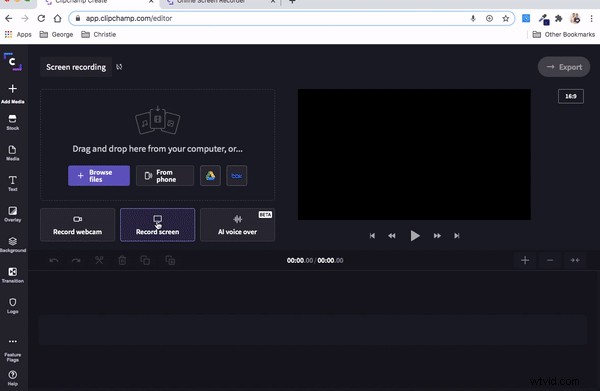Zoom out the timeline
This screenshot has width=600, height=391.
(550, 260)
